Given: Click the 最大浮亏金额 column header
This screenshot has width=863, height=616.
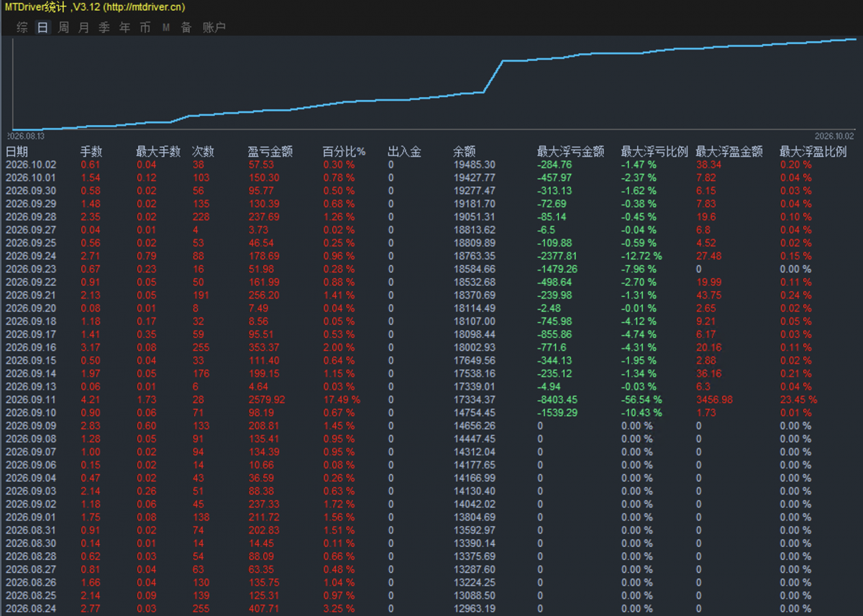Looking at the screenshot, I should tap(571, 152).
